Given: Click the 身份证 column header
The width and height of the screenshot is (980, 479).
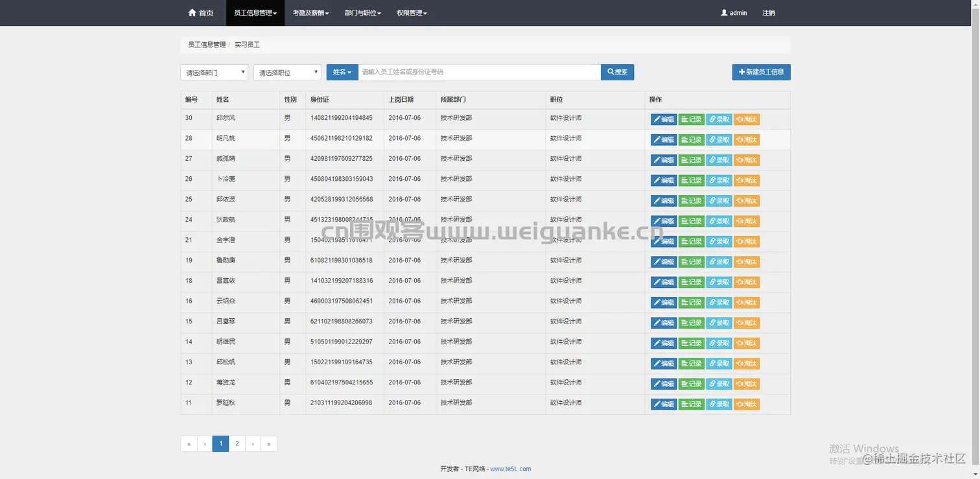Looking at the screenshot, I should (320, 100).
